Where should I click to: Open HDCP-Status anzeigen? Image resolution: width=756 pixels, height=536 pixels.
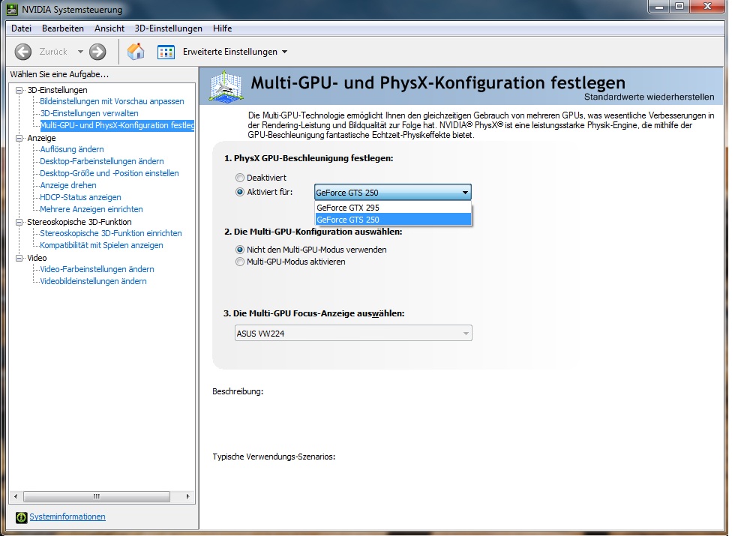pyautogui.click(x=80, y=198)
